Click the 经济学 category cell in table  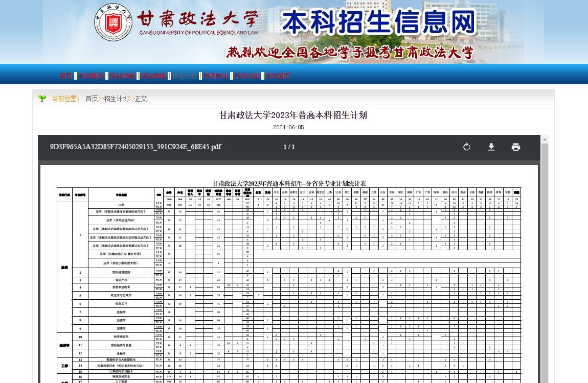64,345
